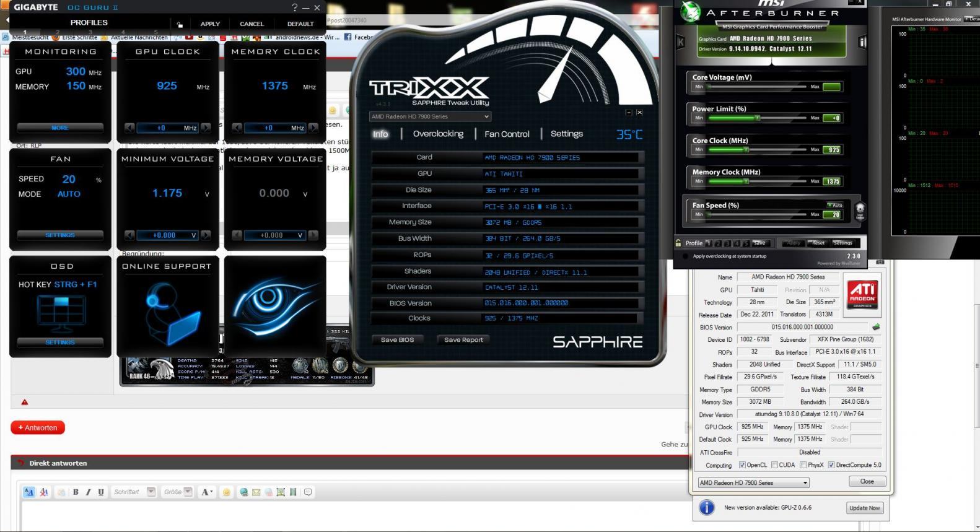This screenshot has height=532, width=980.
Task: Decrease Memory Voltage with left arrow
Action: pos(237,235)
